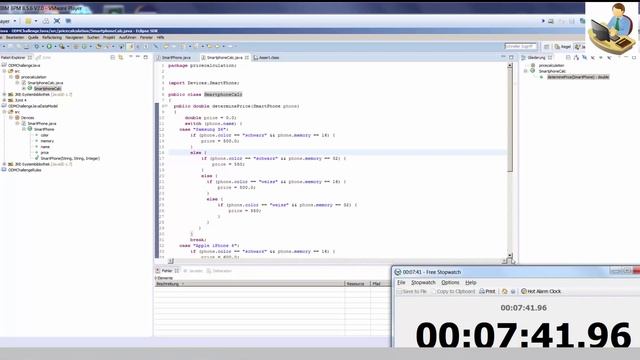Collapse SmartphoneCalc node in Gliederung
Viewport: 640px width, 360px height.
pyautogui.click(x=526, y=71)
